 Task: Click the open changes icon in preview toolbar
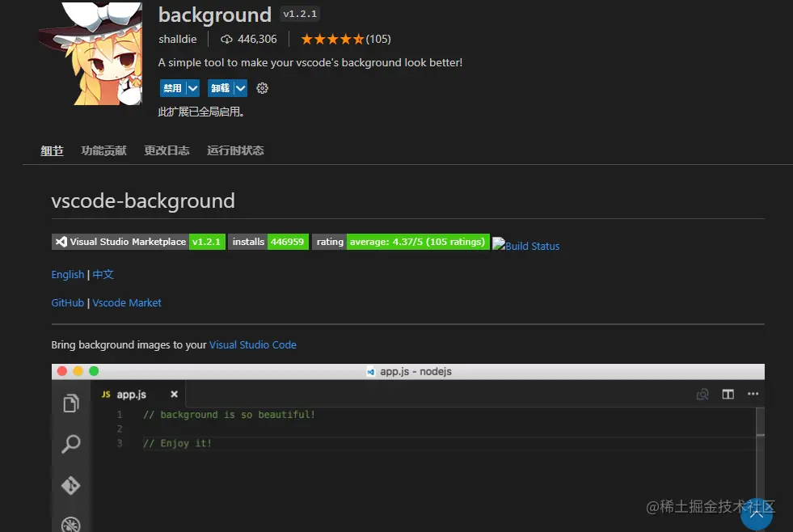pyautogui.click(x=702, y=394)
